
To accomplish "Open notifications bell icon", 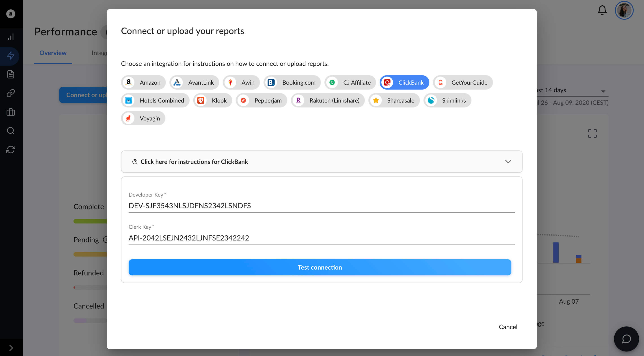I will 602,10.
